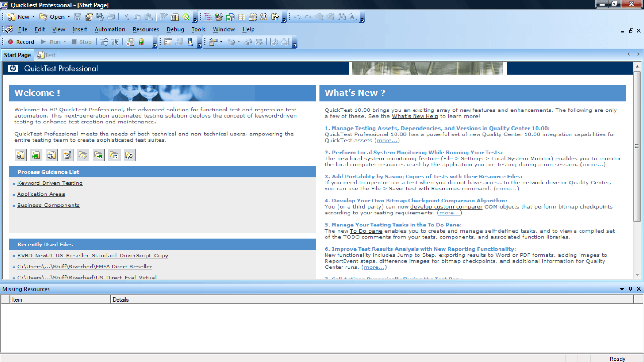
Task: Click the Cut scissors icon
Action: [126, 17]
